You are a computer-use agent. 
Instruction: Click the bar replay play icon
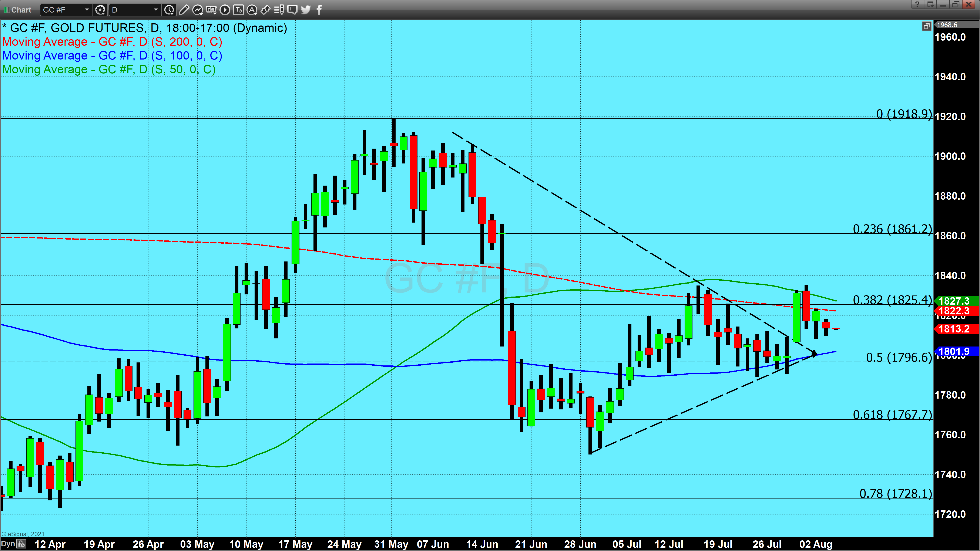pos(225,10)
